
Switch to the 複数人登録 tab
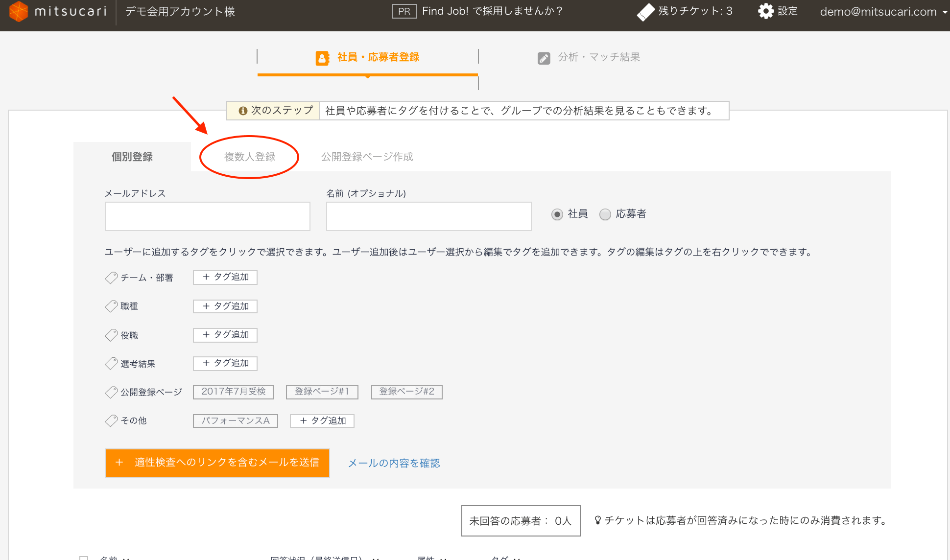coord(249,156)
